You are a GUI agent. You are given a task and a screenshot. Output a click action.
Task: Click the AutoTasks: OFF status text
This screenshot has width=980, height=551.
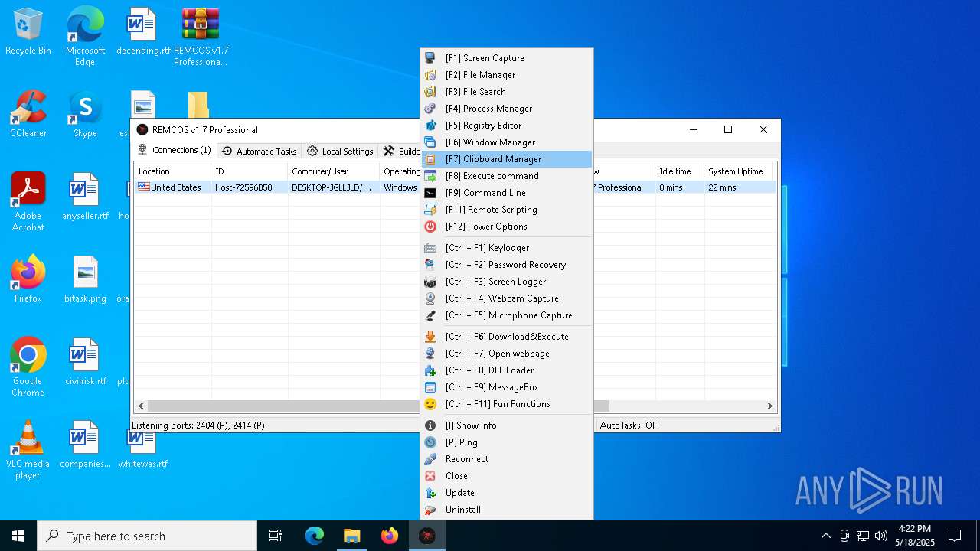[631, 425]
